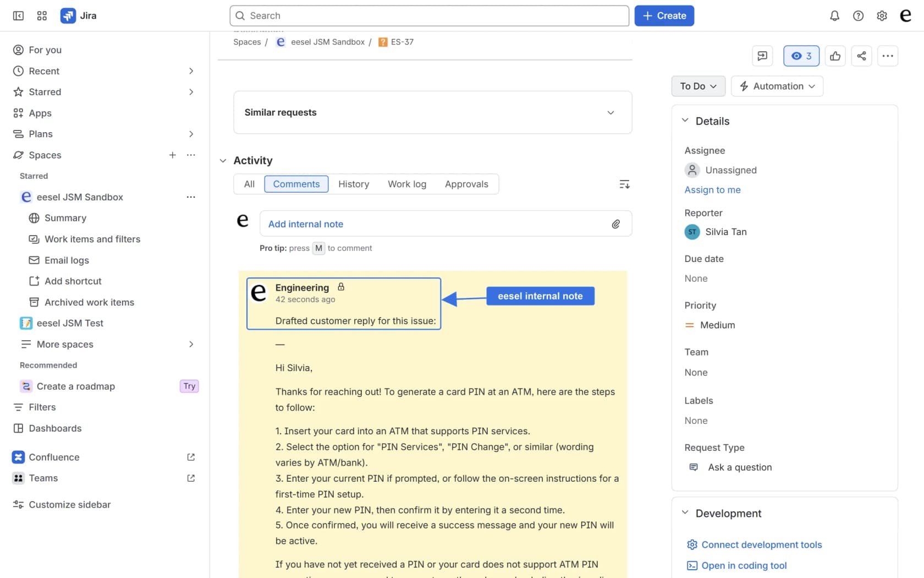Viewport: 924px width, 578px height.
Task: Toggle the watch eye button showing 3
Action: [801, 56]
